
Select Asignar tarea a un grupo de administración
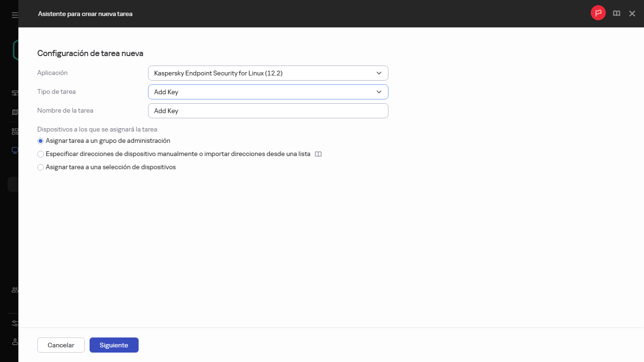coord(41,140)
